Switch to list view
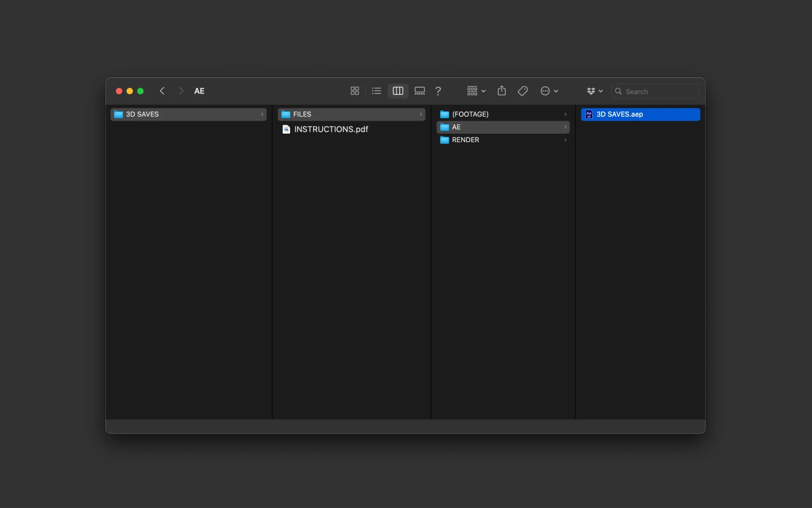 377,91
